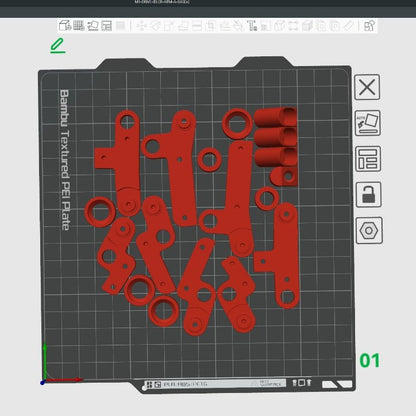Screen dimensions: 416x416
Task: Open plate settings hexagon icon
Action: 369,231
